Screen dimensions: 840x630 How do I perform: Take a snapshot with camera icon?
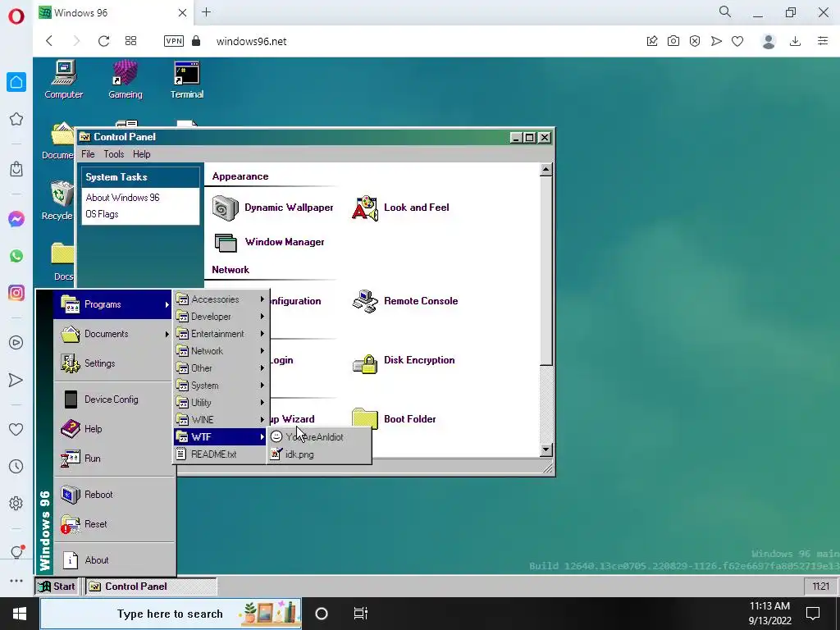click(x=673, y=41)
